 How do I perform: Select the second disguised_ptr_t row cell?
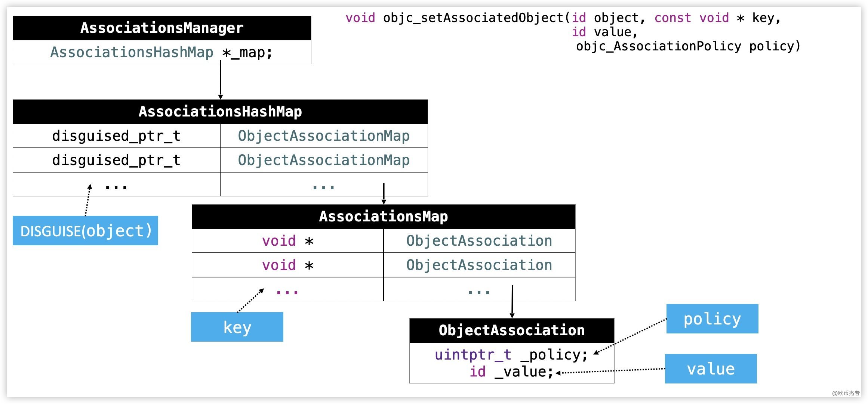[x=116, y=160]
